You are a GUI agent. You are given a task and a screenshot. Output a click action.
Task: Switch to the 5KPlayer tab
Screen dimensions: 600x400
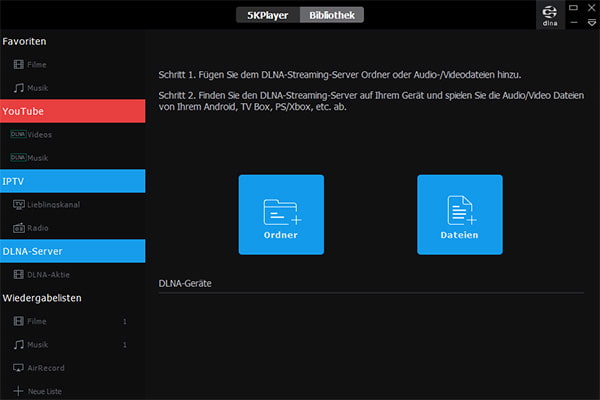[x=268, y=15]
